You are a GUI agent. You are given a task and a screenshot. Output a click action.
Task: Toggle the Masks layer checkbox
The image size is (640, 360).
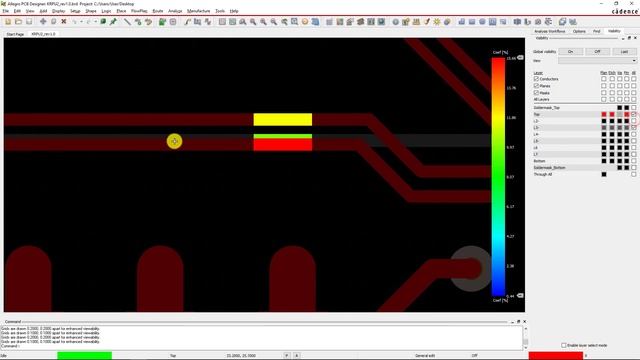tap(536, 93)
